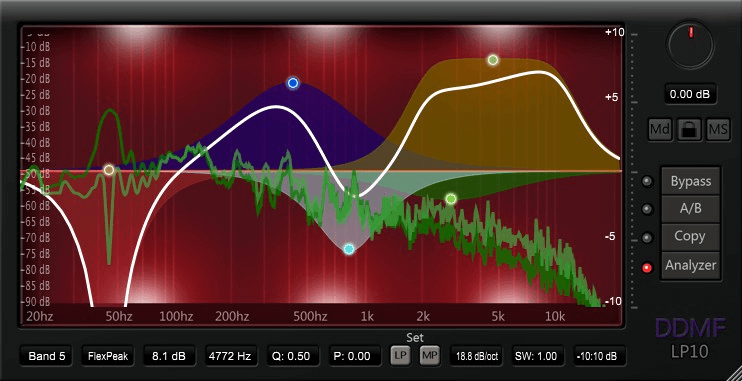
Task: Open the FlexPeak filter type selector
Action: [108, 356]
